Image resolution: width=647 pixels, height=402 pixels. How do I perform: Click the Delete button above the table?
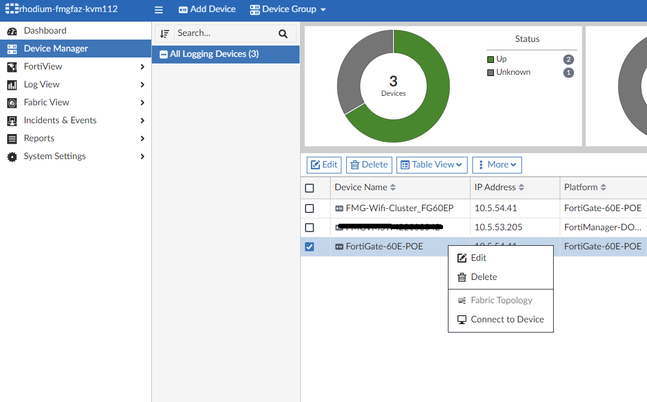368,164
